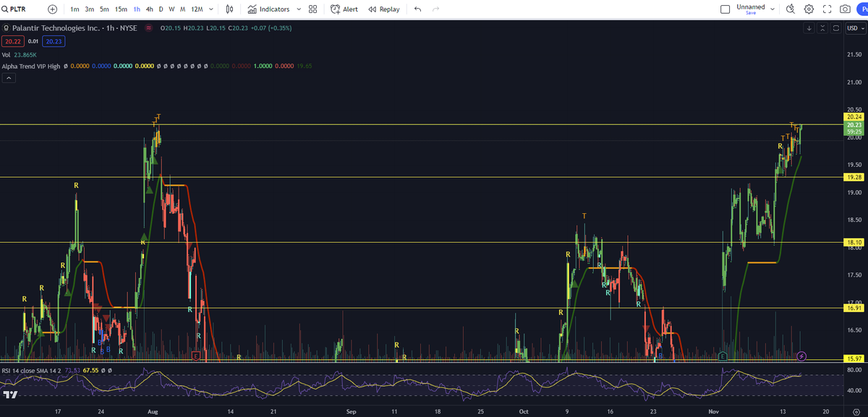Click Save under the Unnamed layout
The width and height of the screenshot is (868, 417).
pos(751,13)
